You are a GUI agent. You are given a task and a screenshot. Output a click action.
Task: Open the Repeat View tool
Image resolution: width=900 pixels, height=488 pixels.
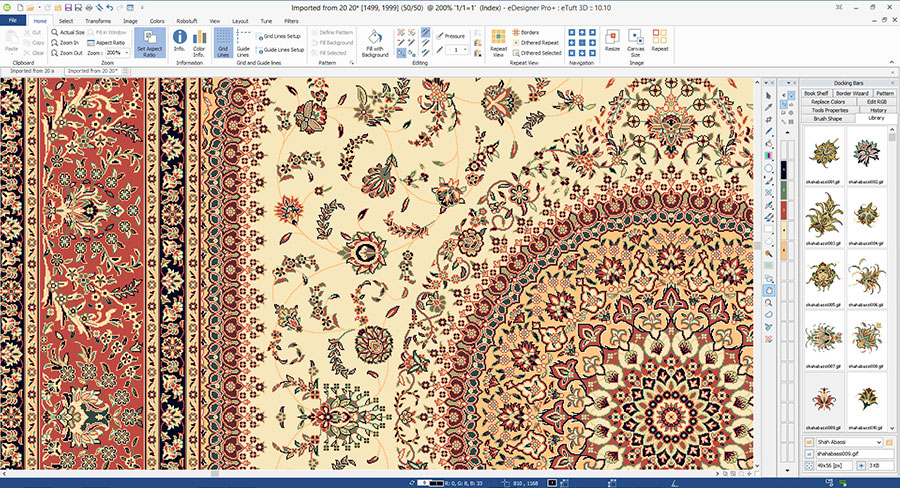[498, 43]
